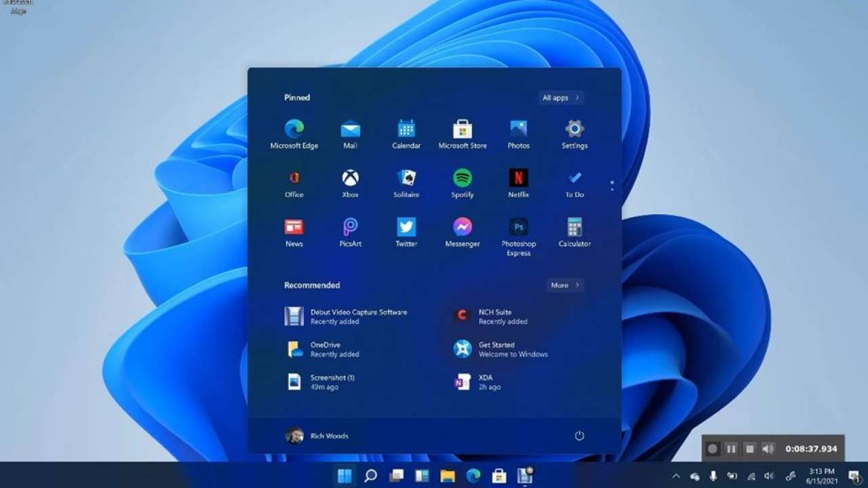Open the Calculator app

coord(574,232)
